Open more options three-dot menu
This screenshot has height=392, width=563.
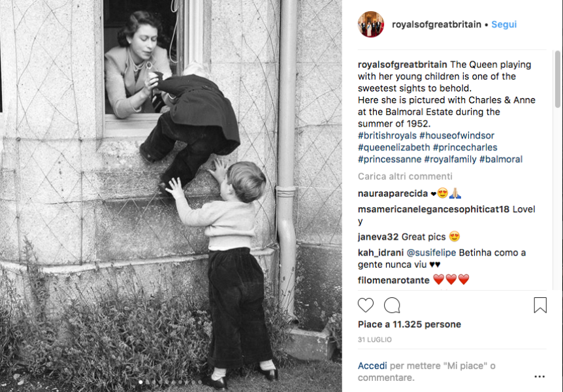(539, 376)
